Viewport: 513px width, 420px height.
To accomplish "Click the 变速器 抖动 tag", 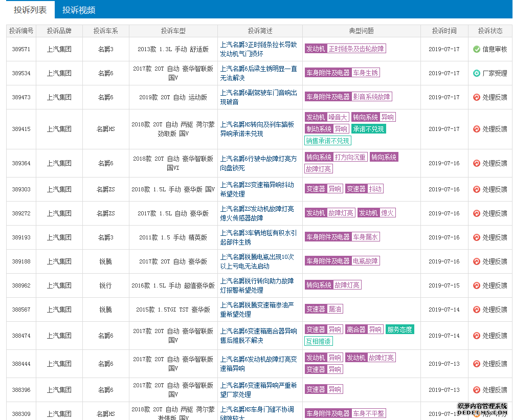I will (364, 189).
